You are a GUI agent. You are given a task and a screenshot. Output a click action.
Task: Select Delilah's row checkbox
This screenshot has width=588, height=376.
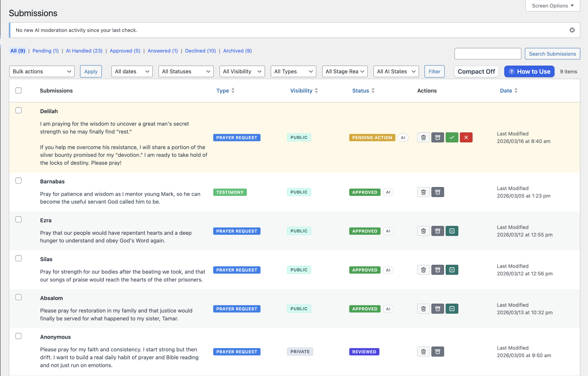tap(19, 110)
